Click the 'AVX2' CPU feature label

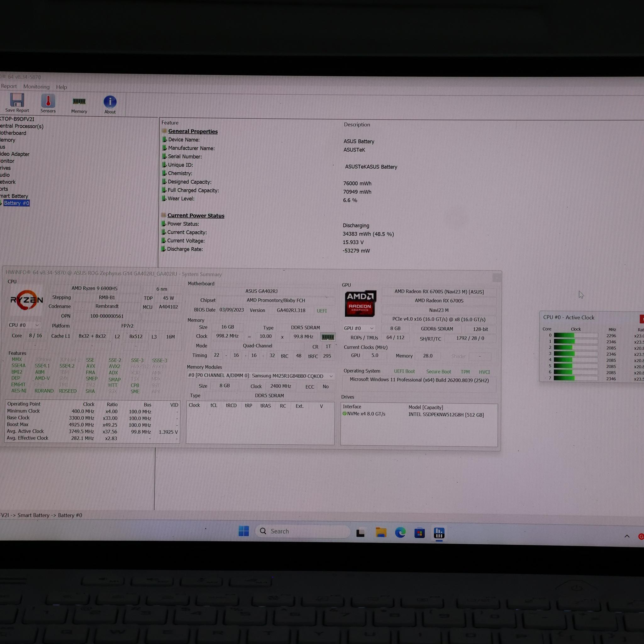114,366
